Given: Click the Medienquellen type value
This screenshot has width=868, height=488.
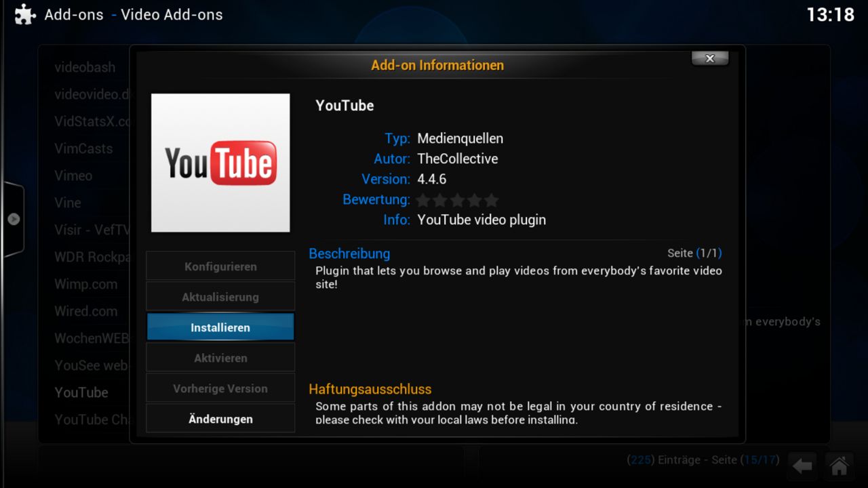Looking at the screenshot, I should click(x=460, y=138).
